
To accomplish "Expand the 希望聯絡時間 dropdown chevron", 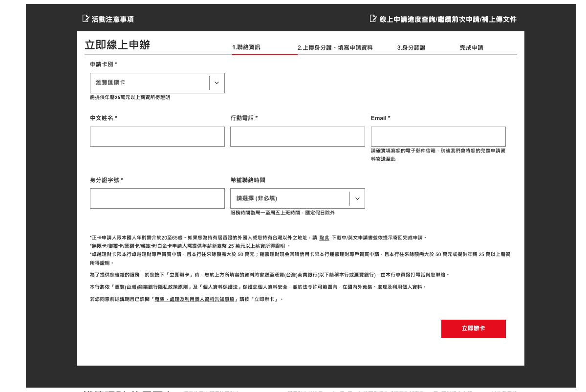I will (x=357, y=198).
